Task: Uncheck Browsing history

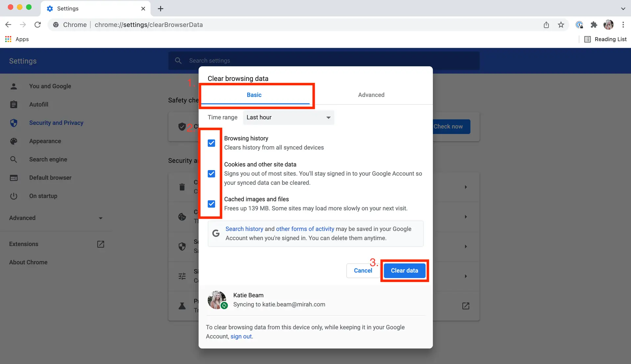Action: coord(211,143)
